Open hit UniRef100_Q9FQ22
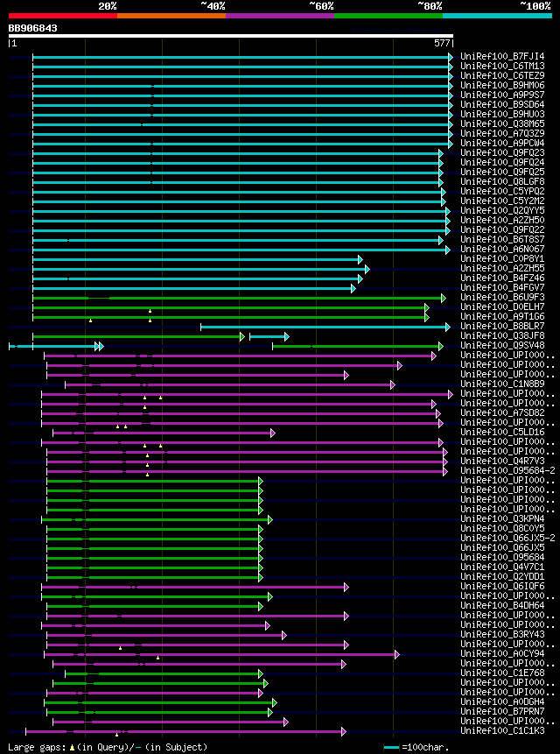The image size is (560, 754). [x=502, y=229]
